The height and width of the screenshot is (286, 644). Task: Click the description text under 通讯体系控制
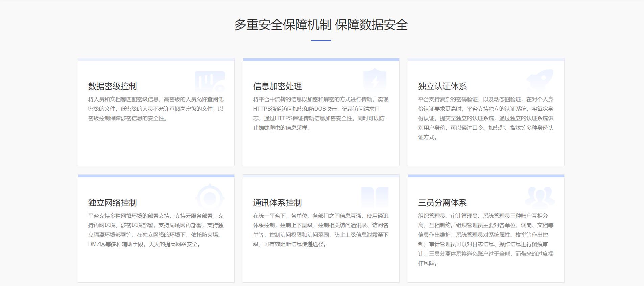[320, 230]
